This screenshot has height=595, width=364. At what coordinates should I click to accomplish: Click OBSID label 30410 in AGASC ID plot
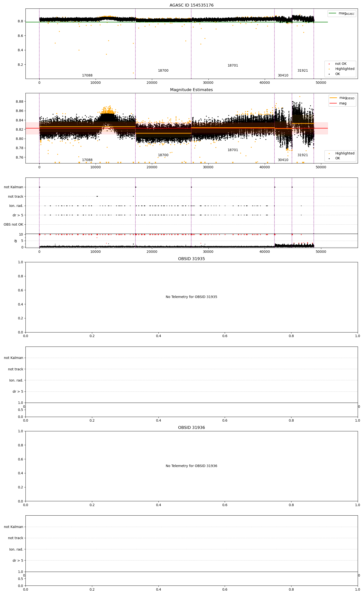point(283,76)
